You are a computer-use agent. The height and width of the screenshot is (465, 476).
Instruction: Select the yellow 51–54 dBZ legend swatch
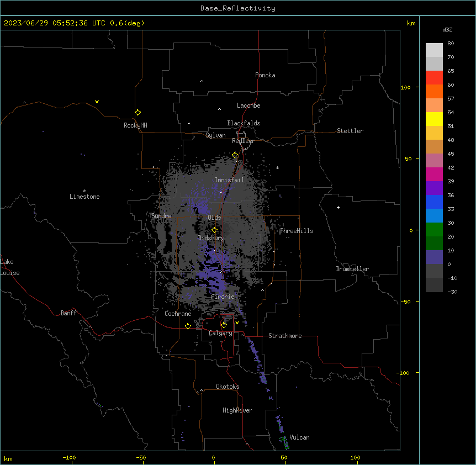pyautogui.click(x=434, y=119)
